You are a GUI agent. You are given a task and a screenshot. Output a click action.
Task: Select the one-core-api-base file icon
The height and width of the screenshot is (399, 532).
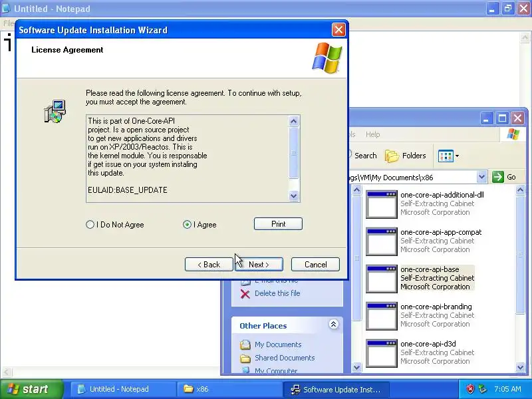(x=381, y=279)
